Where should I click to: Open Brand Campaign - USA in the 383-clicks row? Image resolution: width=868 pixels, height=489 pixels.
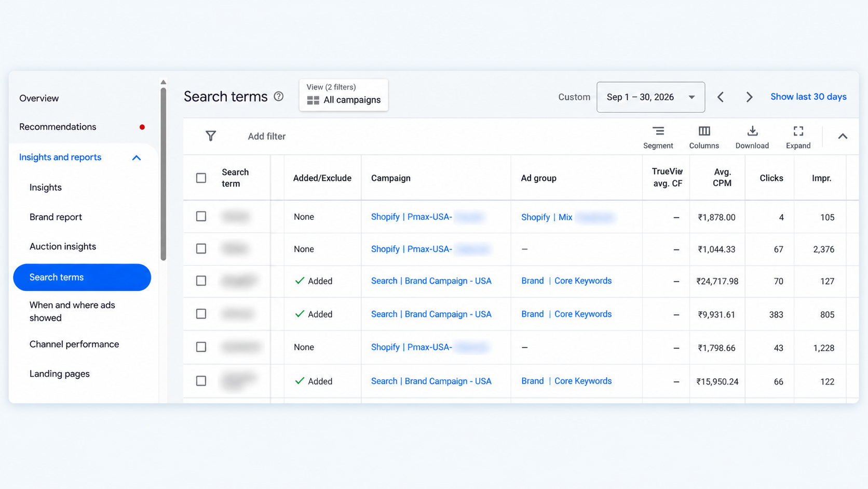pyautogui.click(x=431, y=314)
